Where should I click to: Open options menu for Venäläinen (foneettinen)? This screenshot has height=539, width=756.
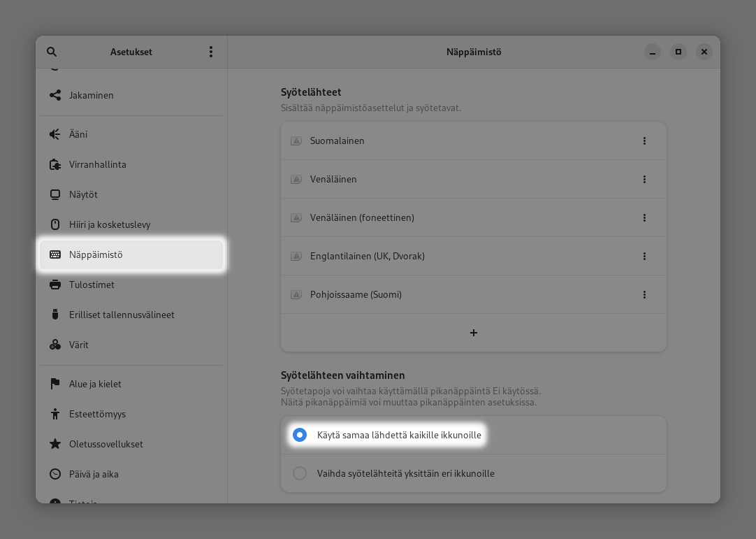coord(644,217)
